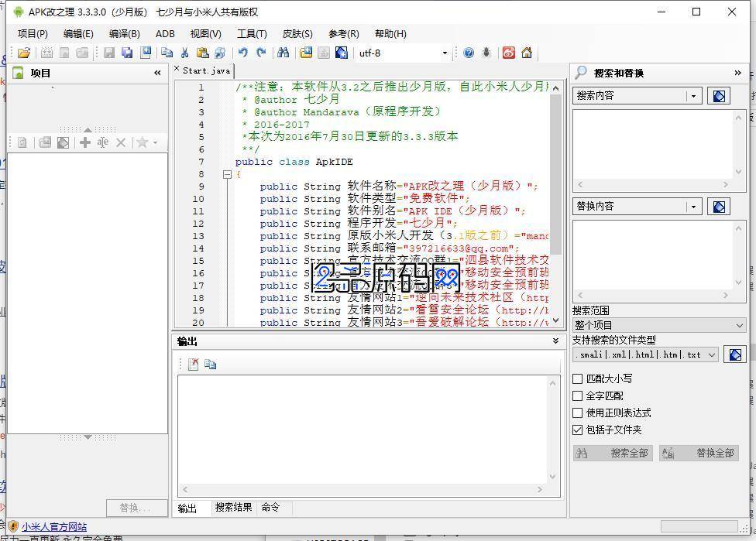Click the plus add icon in project panel
The image size is (756, 541).
tap(85, 142)
